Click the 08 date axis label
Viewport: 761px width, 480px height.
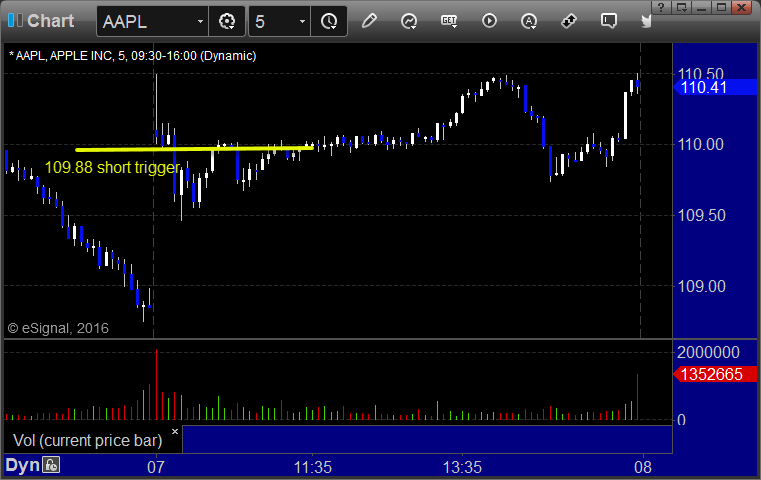[x=643, y=467]
